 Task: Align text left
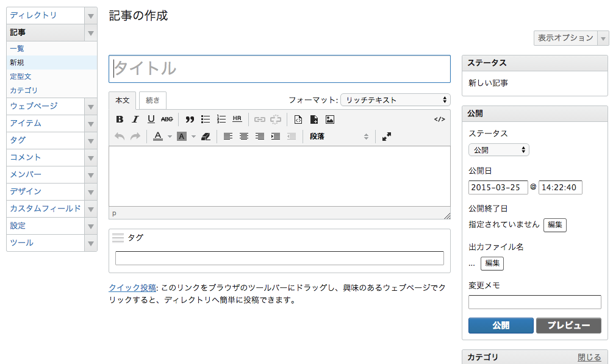click(228, 137)
